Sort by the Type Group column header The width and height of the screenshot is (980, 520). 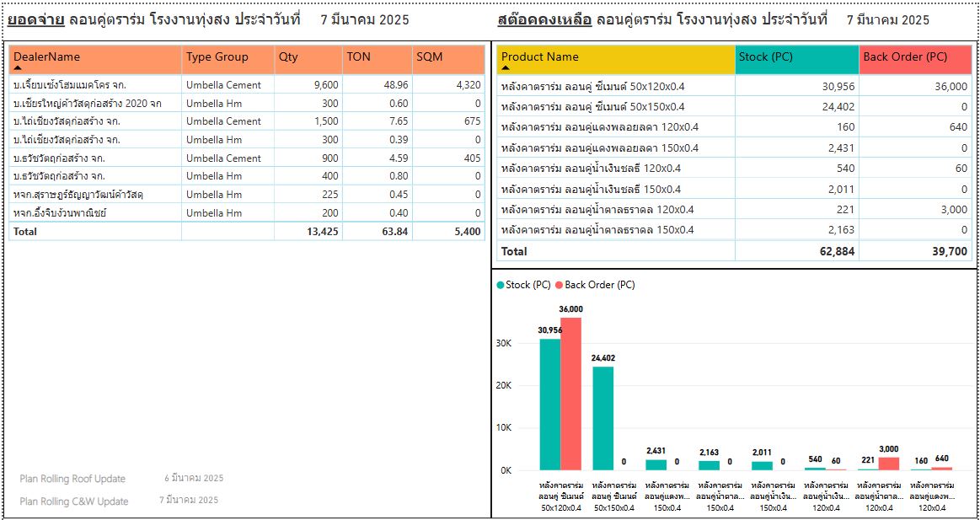[x=217, y=57]
